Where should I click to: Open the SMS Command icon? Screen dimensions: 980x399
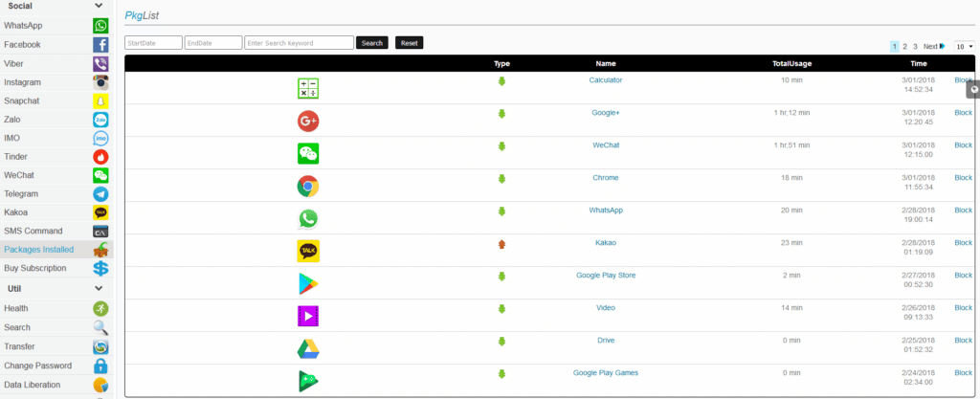(100, 231)
